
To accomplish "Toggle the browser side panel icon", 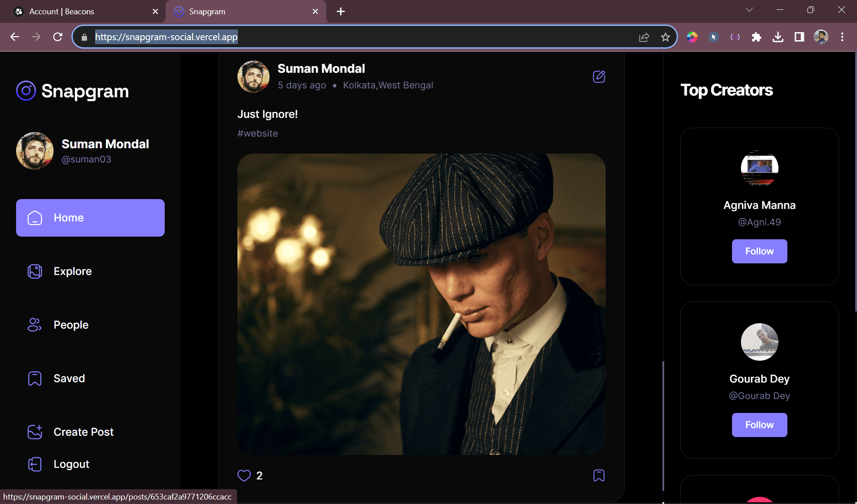I will point(799,37).
